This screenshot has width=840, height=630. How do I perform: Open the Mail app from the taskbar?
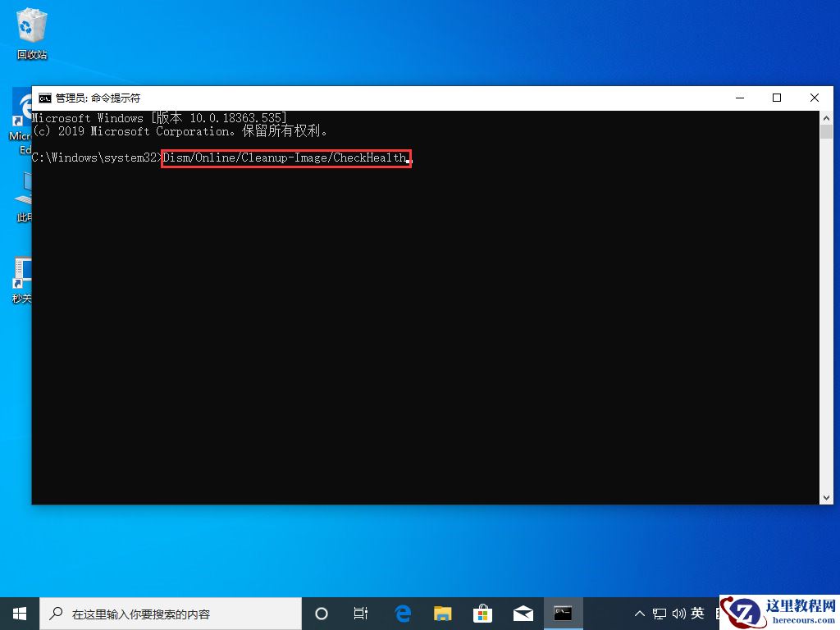pos(523,613)
